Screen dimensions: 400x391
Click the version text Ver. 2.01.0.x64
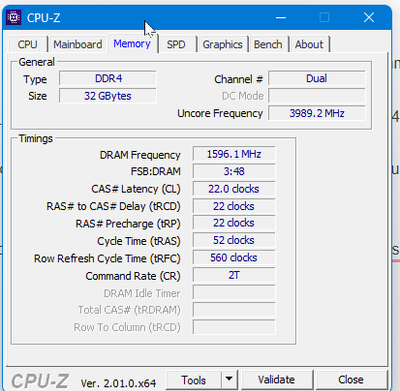(x=118, y=383)
